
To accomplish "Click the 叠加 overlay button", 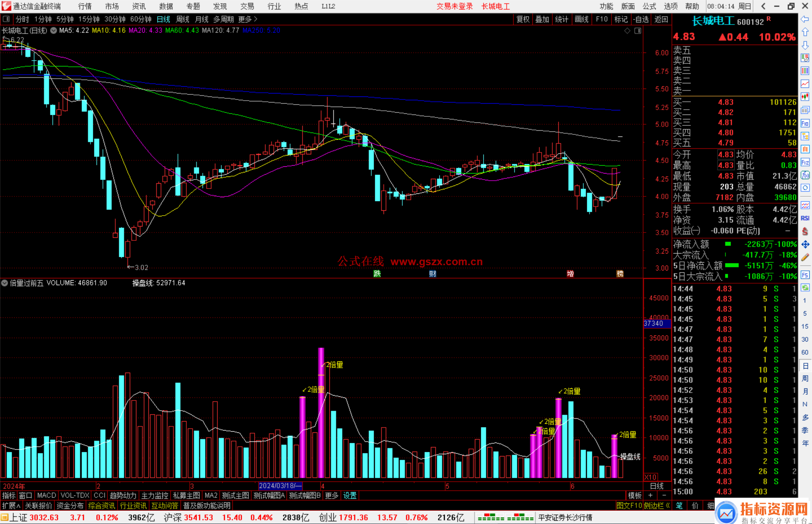I will point(542,19).
